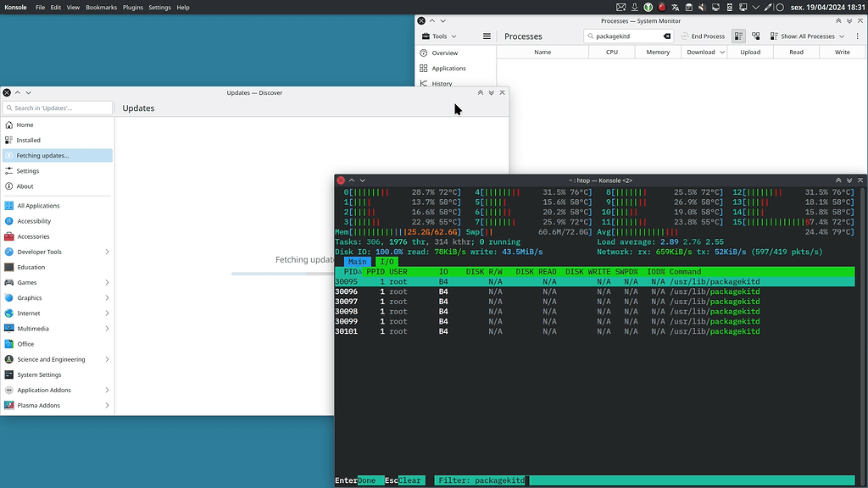Open volume controls from the system tray
Viewport: 868px width, 488px height.
(x=700, y=7)
